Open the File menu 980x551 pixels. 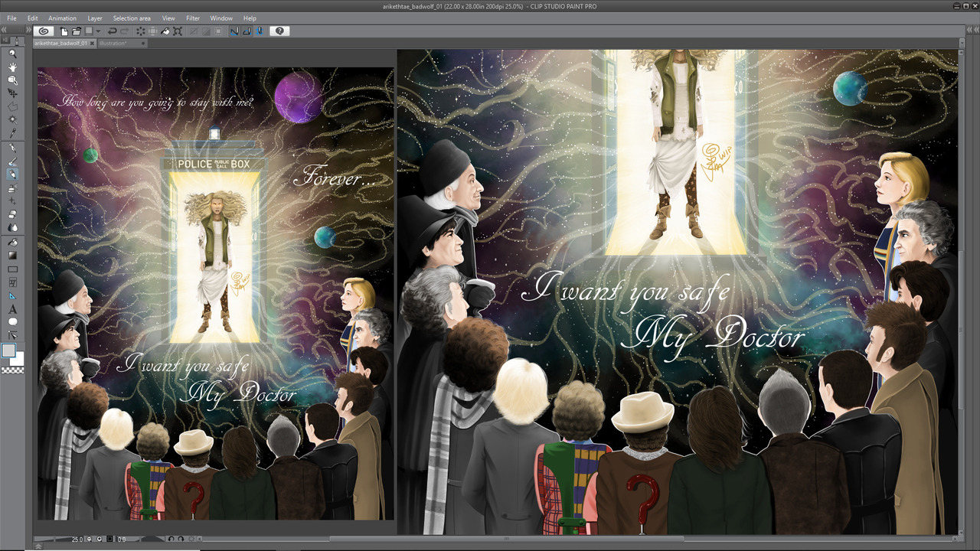pyautogui.click(x=11, y=18)
